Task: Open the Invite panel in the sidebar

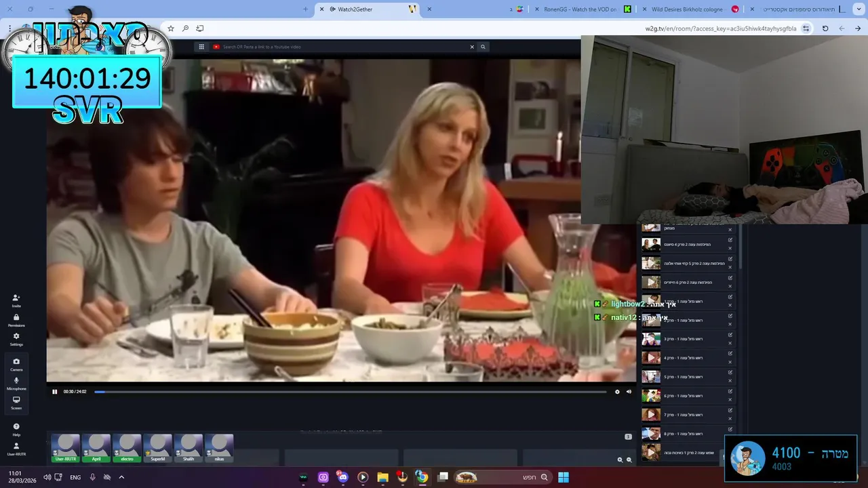Action: pyautogui.click(x=16, y=300)
